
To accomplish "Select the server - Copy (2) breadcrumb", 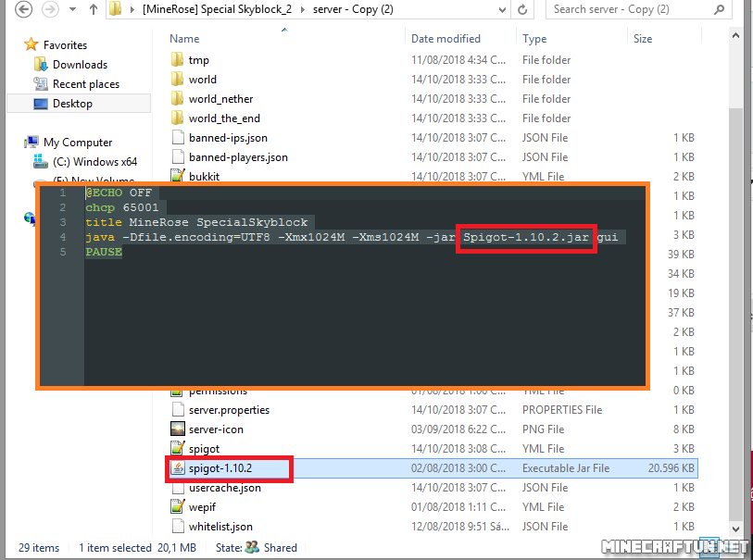I will (x=353, y=9).
